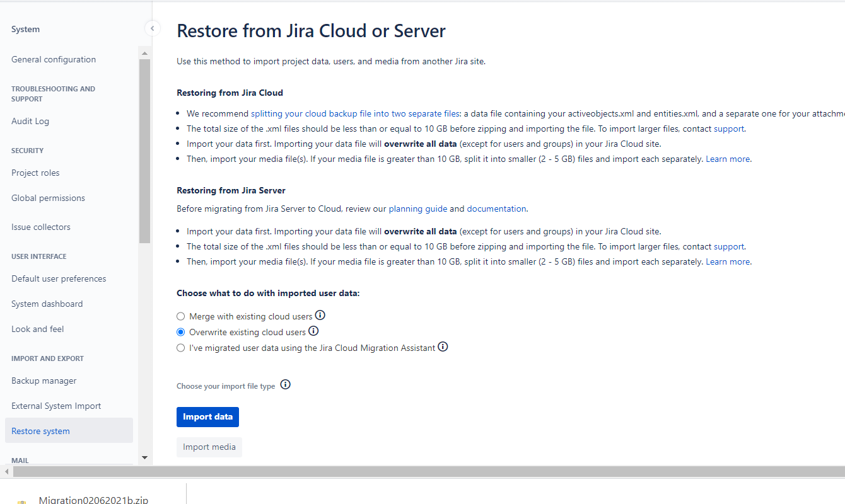Select Merge with existing cloud users radio
This screenshot has height=504, width=845.
(181, 316)
